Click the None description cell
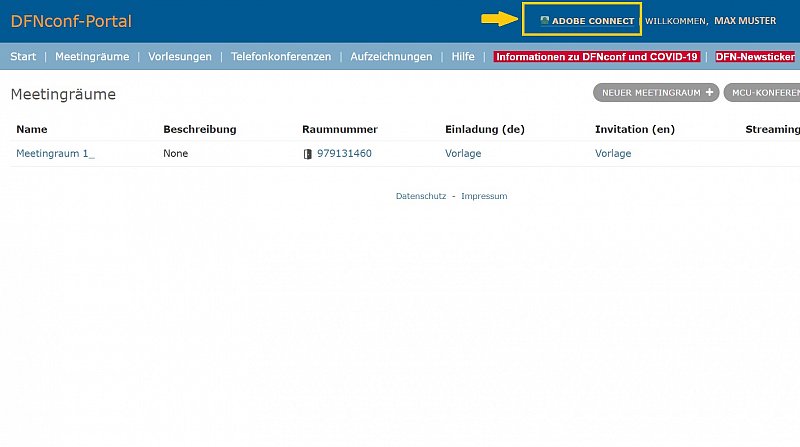The width and height of the screenshot is (800, 447). point(176,154)
